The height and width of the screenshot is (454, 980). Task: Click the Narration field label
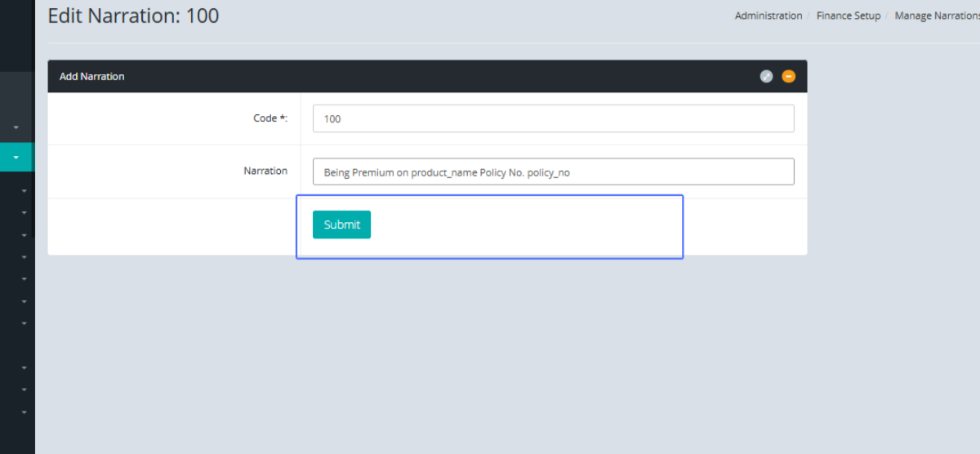(x=265, y=171)
